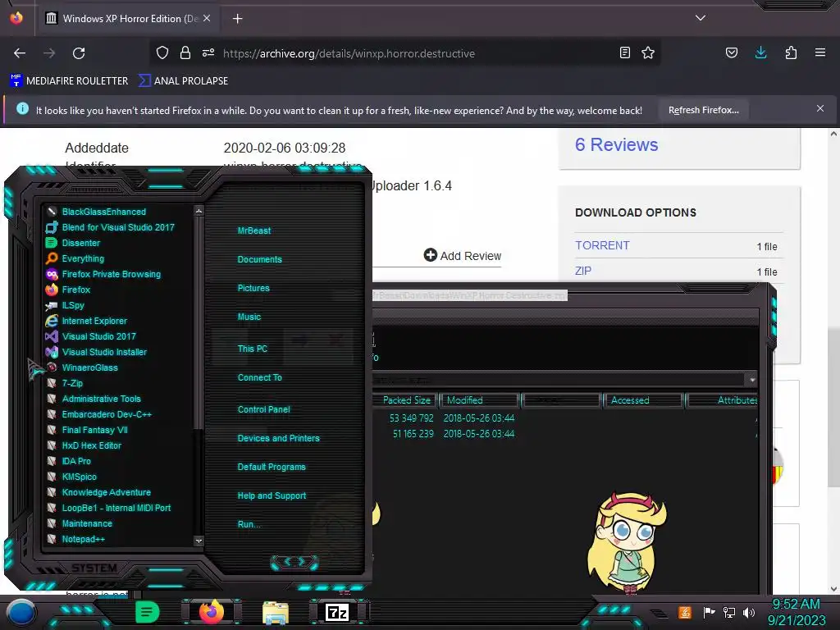Image resolution: width=840 pixels, height=630 pixels.
Task: Launch Blend for Visual Studio 2017
Action: click(111, 227)
